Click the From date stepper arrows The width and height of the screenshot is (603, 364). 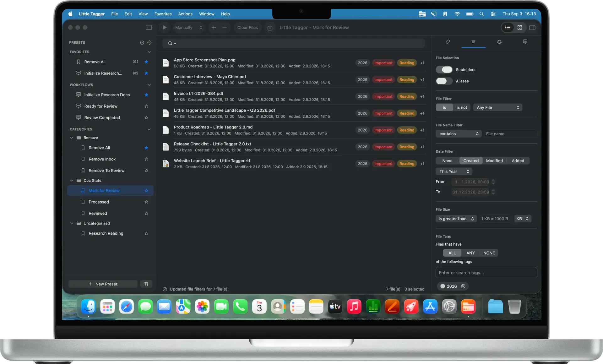point(493,182)
